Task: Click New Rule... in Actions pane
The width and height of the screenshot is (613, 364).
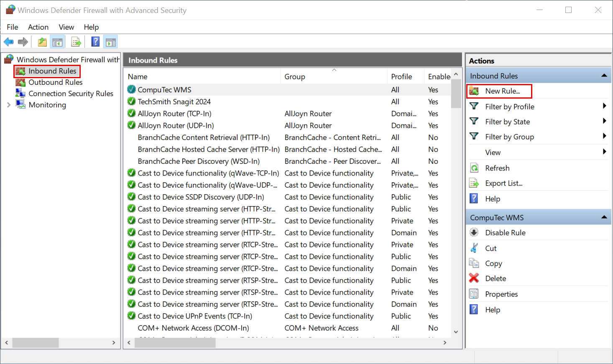Action: coord(502,91)
